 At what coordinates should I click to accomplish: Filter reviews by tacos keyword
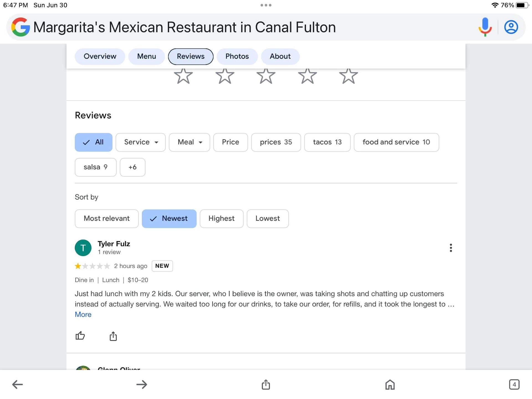327,142
